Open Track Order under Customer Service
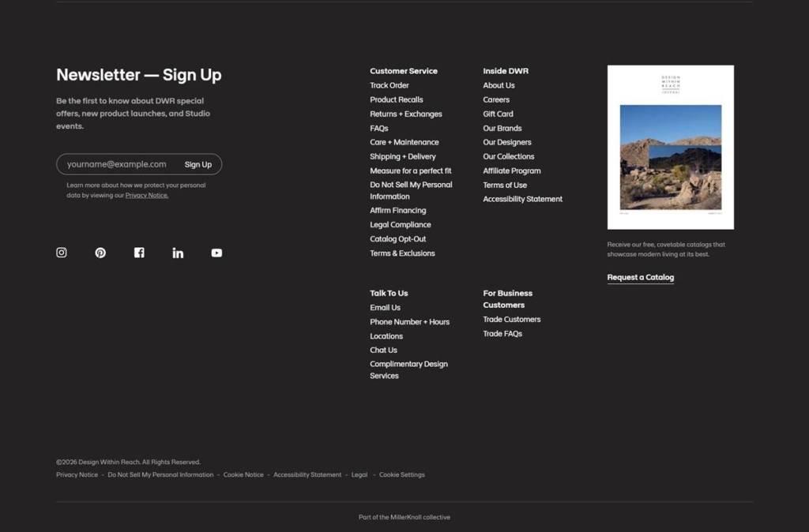Viewport: 809px width, 532px height. (x=389, y=85)
